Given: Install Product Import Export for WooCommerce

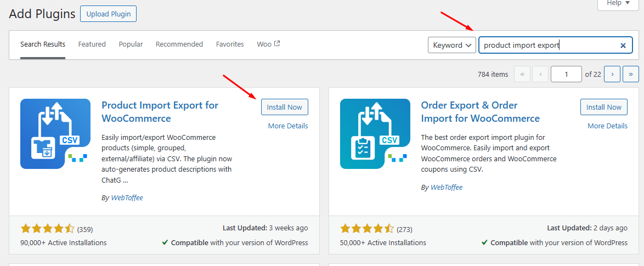Looking at the screenshot, I should [285, 107].
